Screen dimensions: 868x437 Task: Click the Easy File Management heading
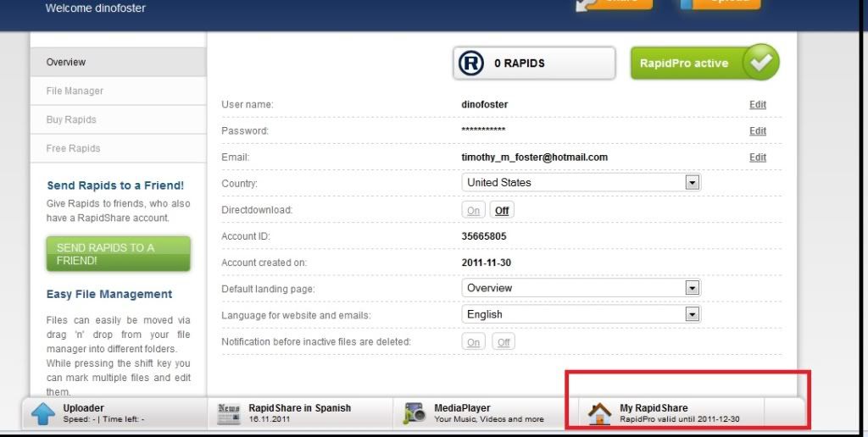(109, 294)
